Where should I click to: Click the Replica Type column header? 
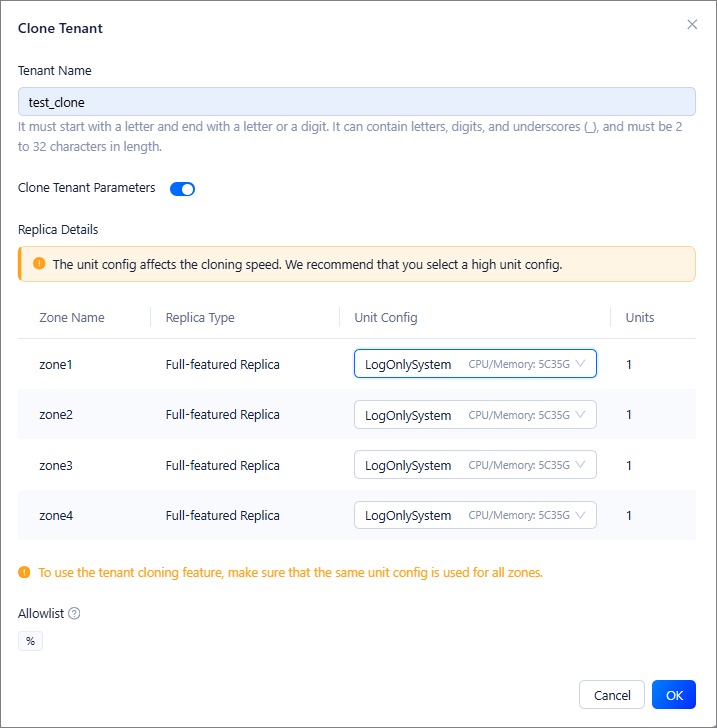click(200, 318)
